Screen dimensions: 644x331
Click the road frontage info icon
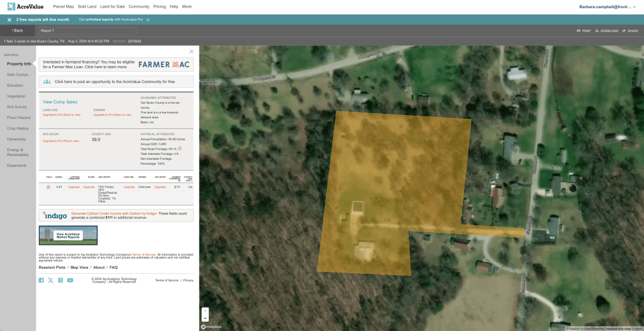click(x=180, y=149)
